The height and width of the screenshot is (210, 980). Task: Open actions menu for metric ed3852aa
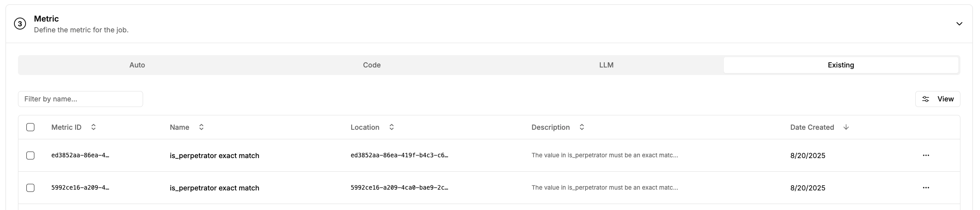[x=926, y=155]
